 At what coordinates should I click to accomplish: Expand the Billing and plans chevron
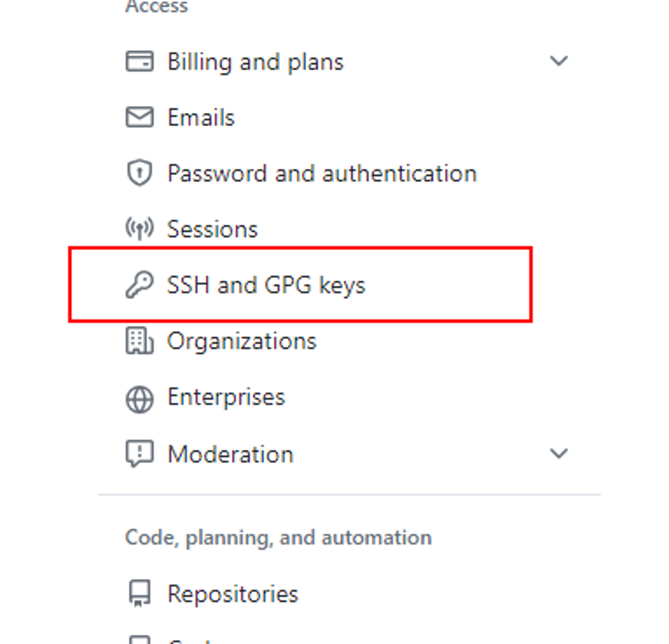coord(559,61)
